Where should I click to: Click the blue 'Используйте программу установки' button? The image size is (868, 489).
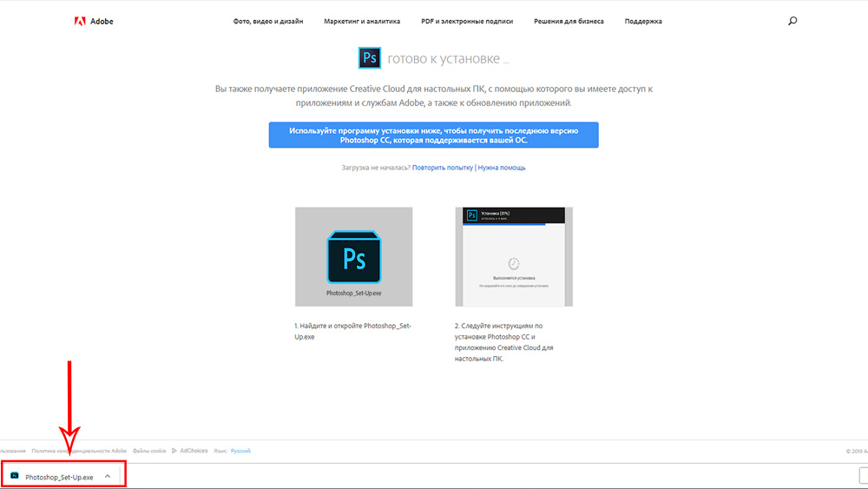click(433, 135)
